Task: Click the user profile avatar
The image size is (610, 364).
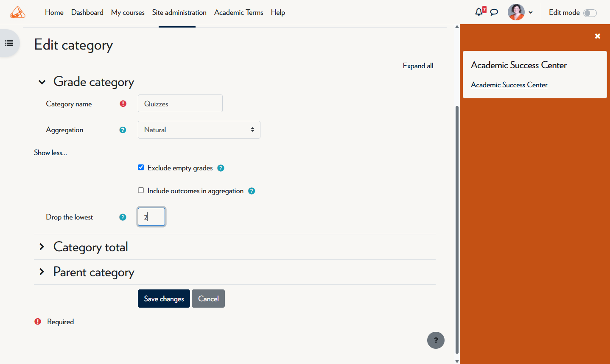Action: tap(516, 12)
